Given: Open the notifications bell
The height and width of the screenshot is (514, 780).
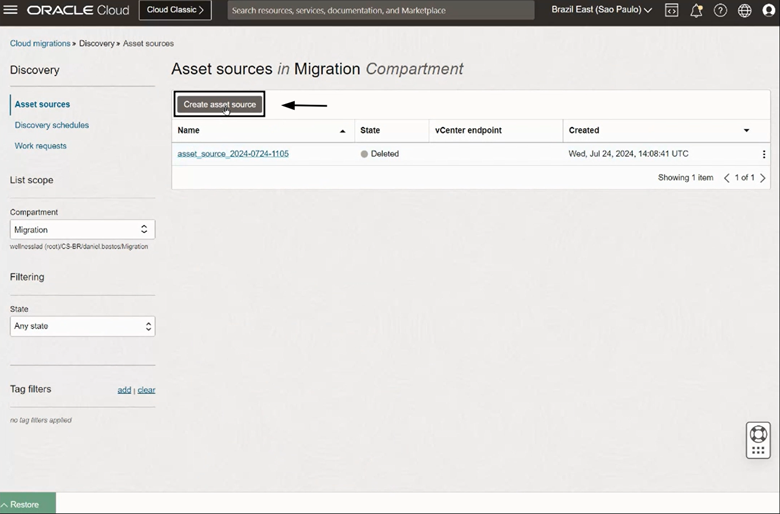Looking at the screenshot, I should pyautogui.click(x=696, y=10).
